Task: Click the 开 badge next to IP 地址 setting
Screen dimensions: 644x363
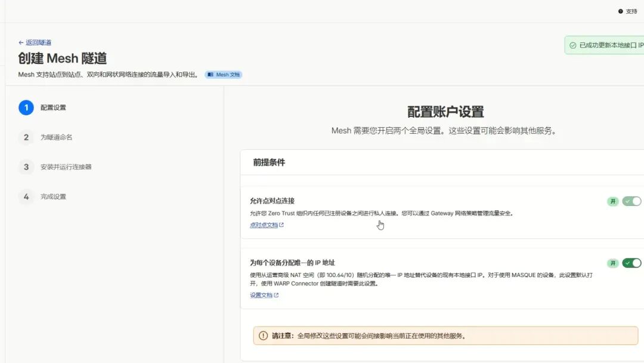Action: [x=613, y=263]
